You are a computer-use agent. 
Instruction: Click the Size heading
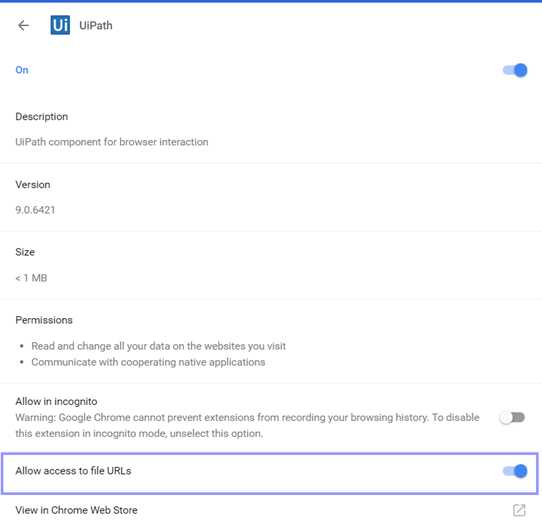25,252
